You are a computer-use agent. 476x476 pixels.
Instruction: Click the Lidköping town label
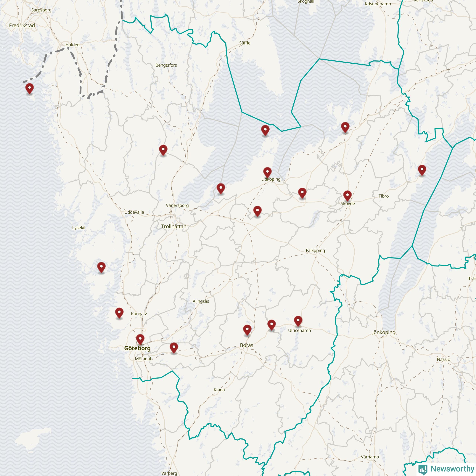pos(271,179)
